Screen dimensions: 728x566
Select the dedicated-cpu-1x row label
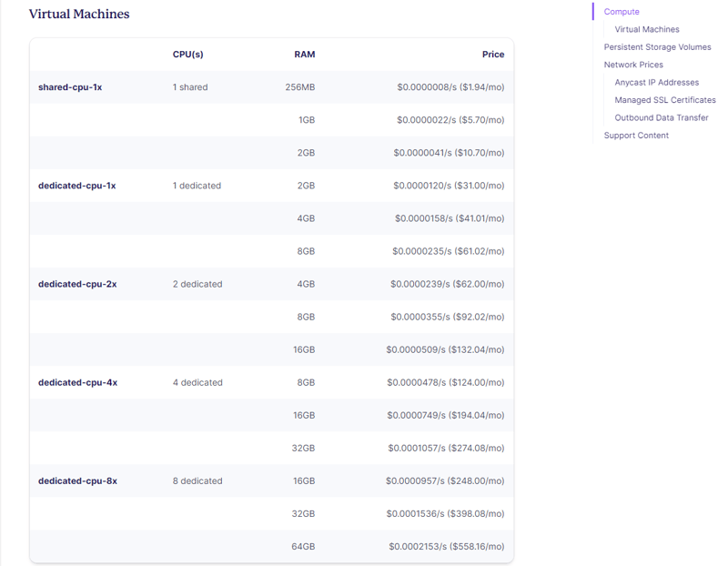pos(76,186)
